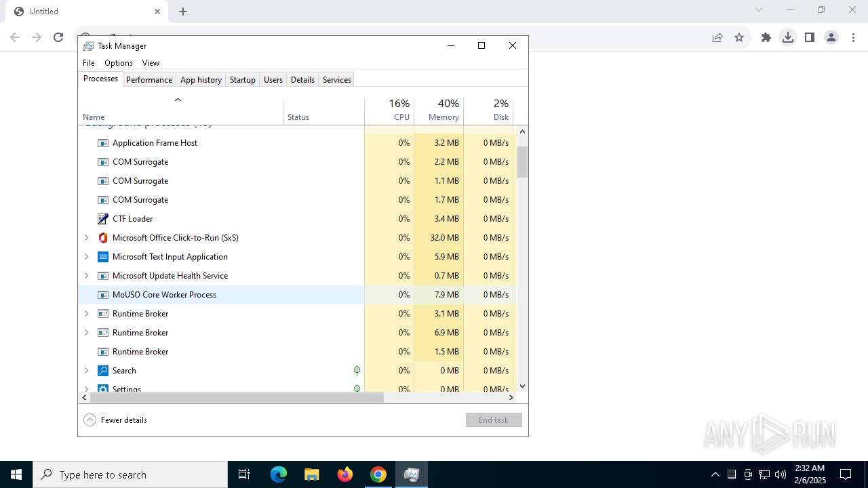Click the Microsoft Text Input Application icon
The height and width of the screenshot is (488, 868).
point(103,257)
